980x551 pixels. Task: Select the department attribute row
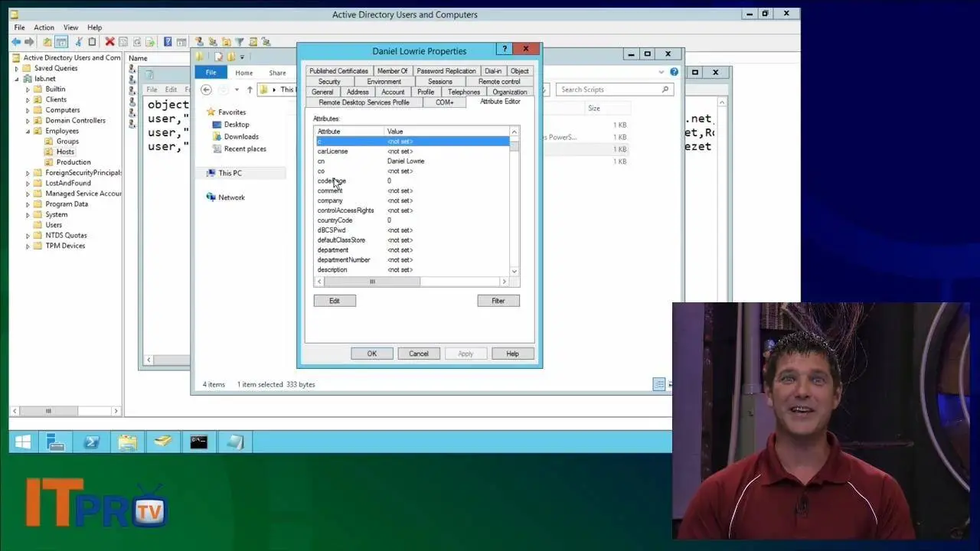point(413,250)
